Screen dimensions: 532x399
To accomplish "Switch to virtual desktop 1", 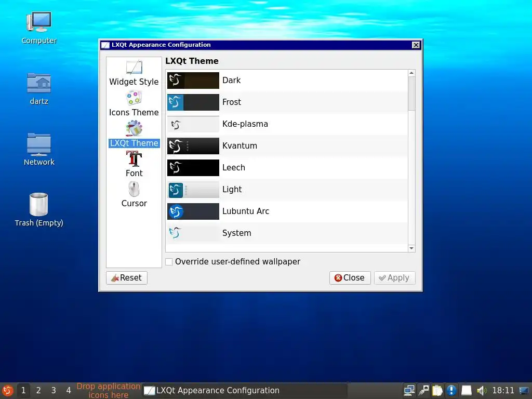I will (23, 391).
